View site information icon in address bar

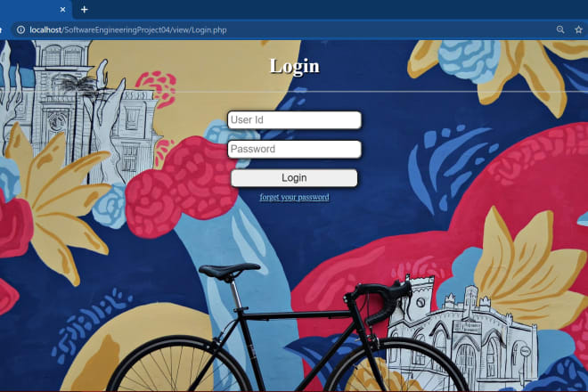[21, 29]
